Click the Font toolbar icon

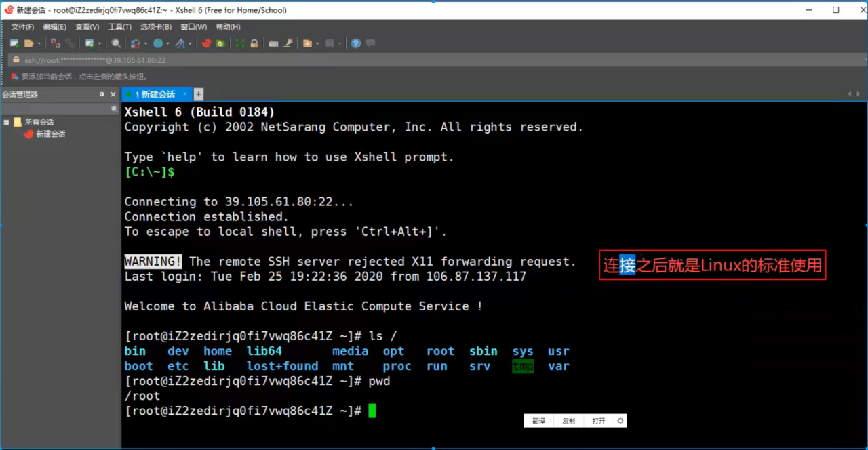click(x=180, y=43)
